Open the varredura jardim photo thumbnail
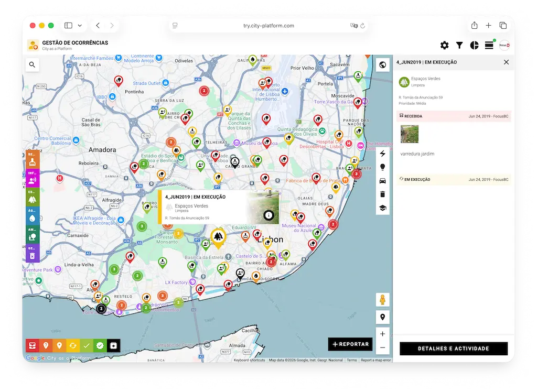The width and height of the screenshot is (537, 392). click(x=410, y=134)
